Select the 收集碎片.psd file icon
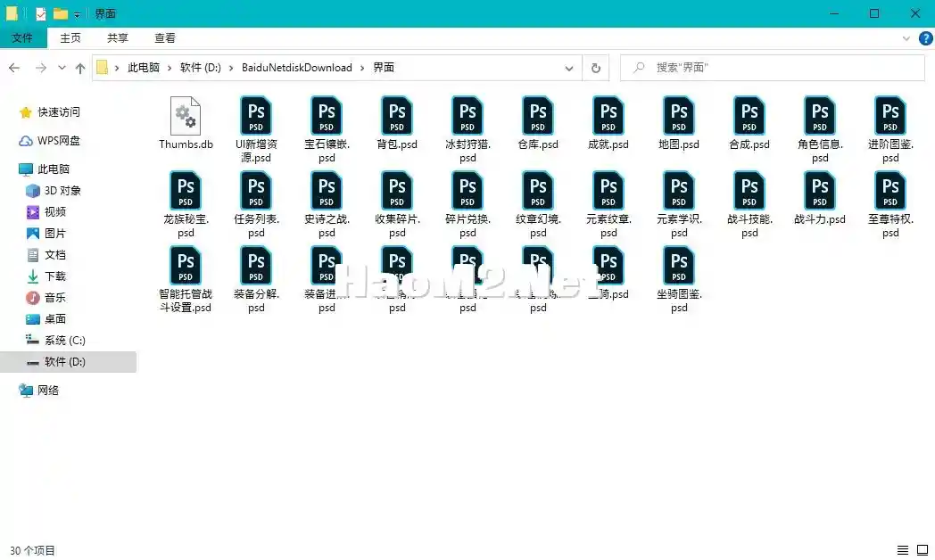 [x=397, y=191]
